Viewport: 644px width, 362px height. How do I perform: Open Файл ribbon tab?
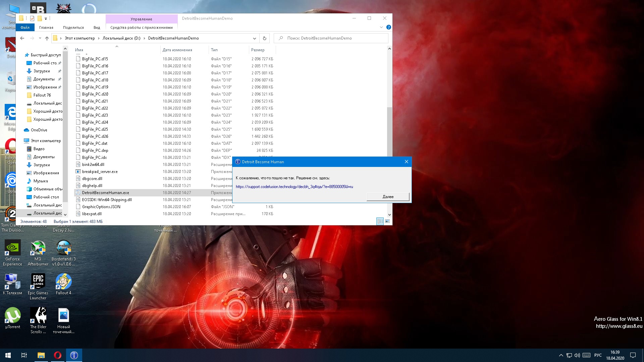[x=25, y=27]
